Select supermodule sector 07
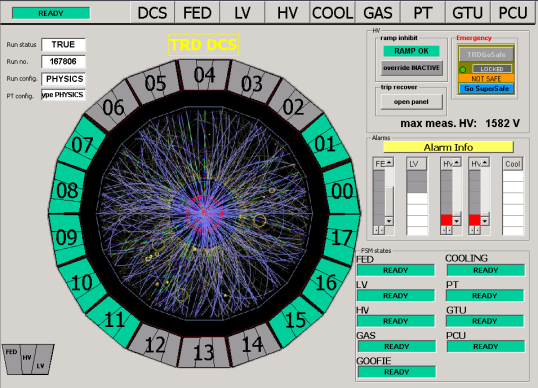Viewport: 538px width, 388px height. click(x=82, y=143)
